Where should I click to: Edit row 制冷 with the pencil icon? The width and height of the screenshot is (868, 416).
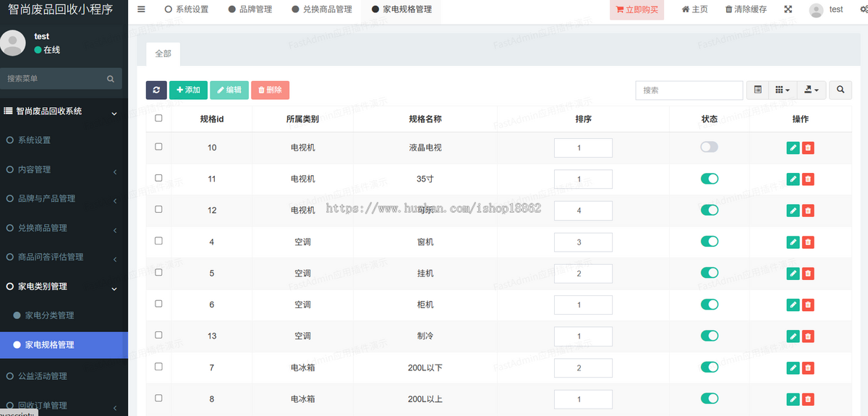pyautogui.click(x=793, y=336)
